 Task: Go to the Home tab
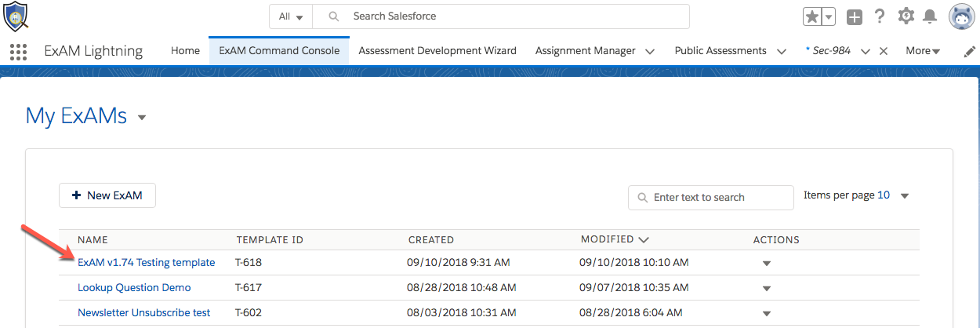(185, 51)
